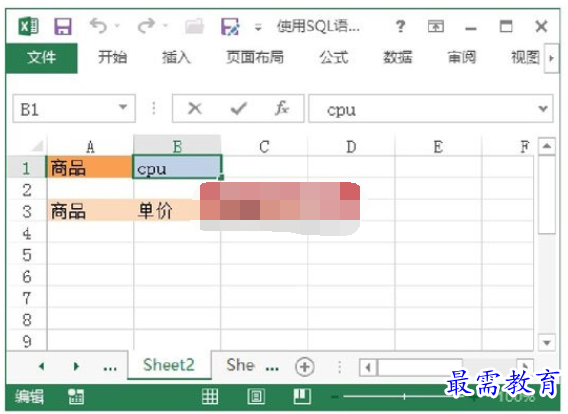The image size is (568, 414).
Task: Click cell B1 containing cpu
Action: pos(177,167)
